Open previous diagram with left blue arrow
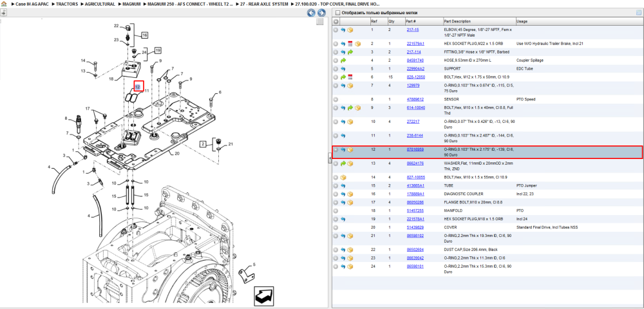 click(312, 13)
